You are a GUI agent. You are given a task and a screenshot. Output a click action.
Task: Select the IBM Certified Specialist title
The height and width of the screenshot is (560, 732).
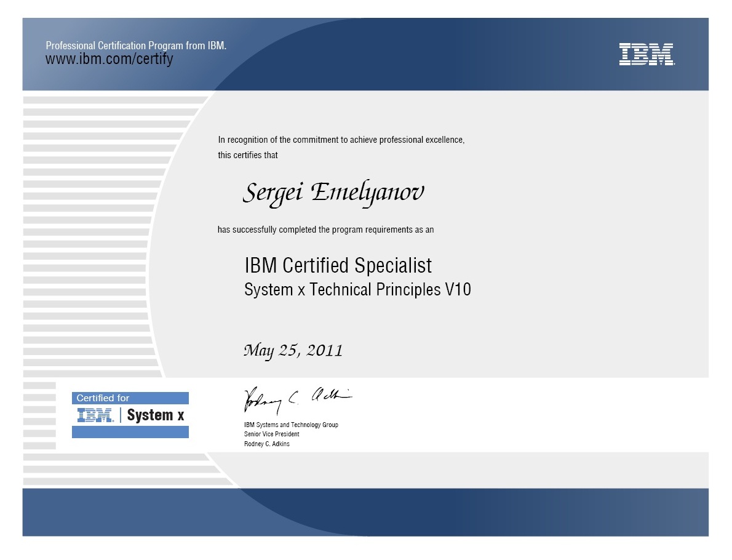click(338, 265)
